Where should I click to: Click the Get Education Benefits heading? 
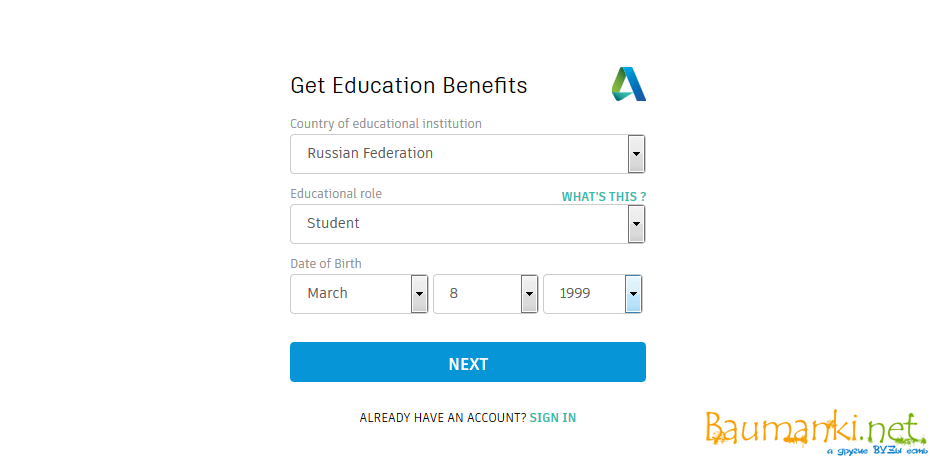(x=409, y=86)
